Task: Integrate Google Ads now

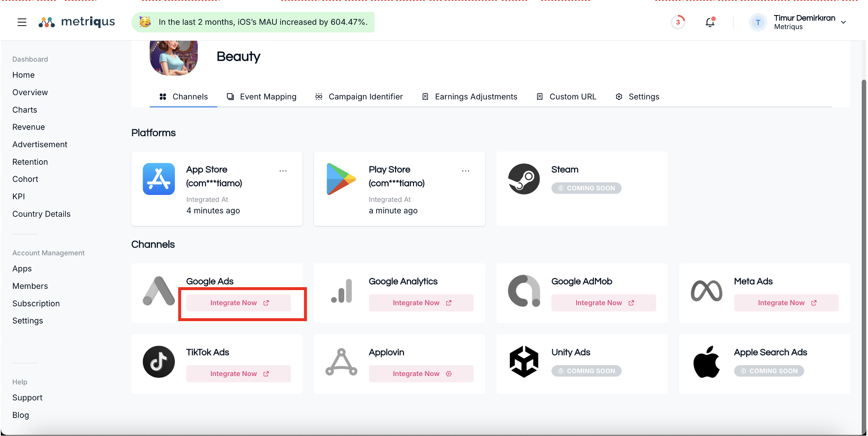Action: 239,303
